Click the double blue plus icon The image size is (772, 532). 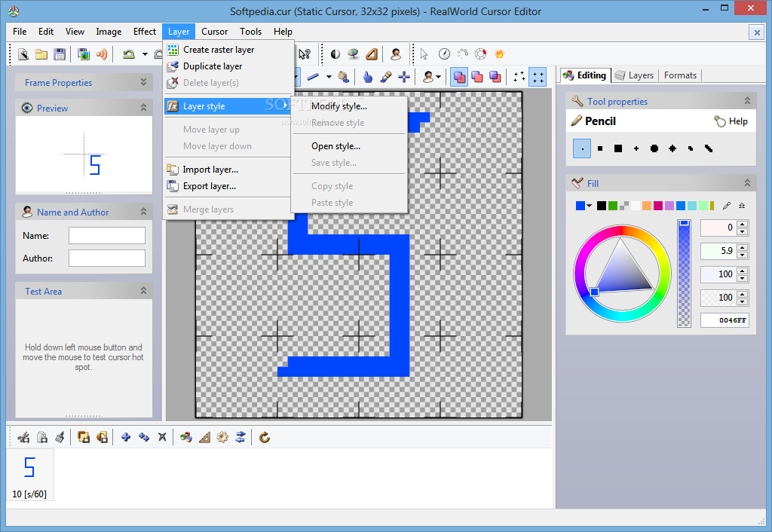(144, 437)
